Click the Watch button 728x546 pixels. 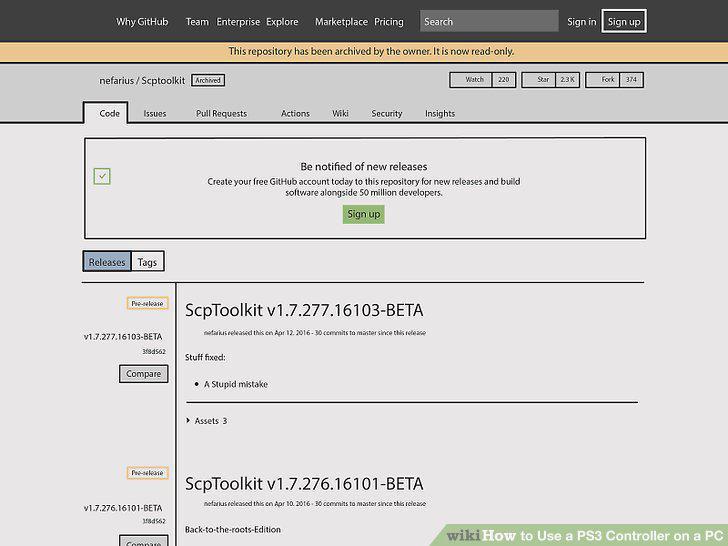point(471,80)
